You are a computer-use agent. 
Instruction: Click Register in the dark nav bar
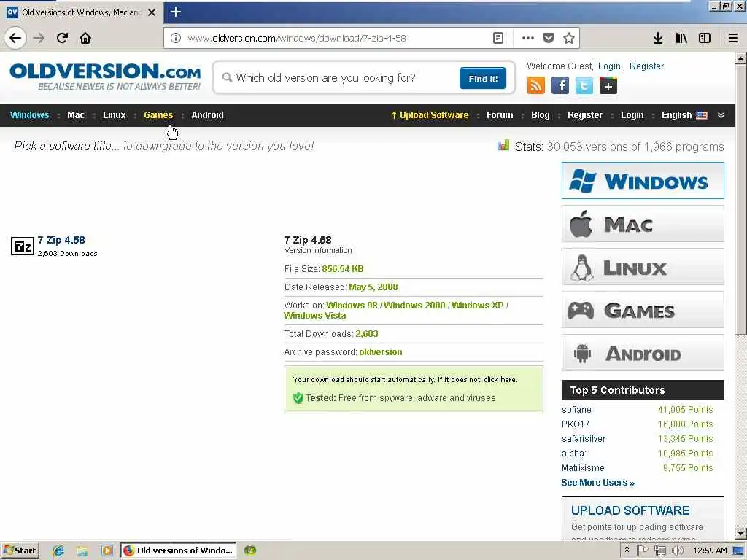(x=584, y=115)
